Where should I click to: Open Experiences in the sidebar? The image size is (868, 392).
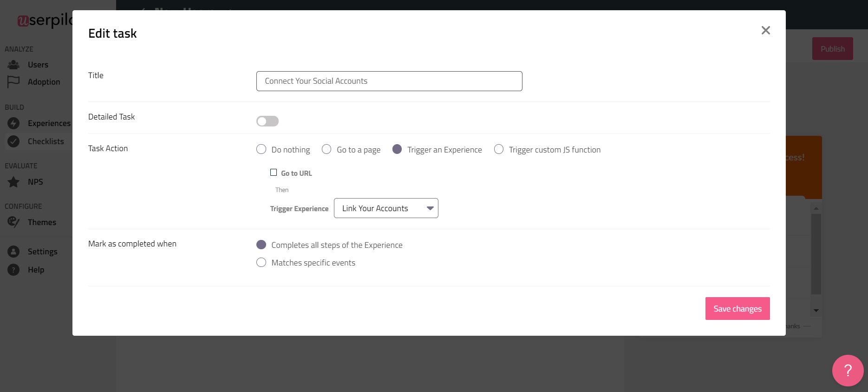tap(49, 123)
